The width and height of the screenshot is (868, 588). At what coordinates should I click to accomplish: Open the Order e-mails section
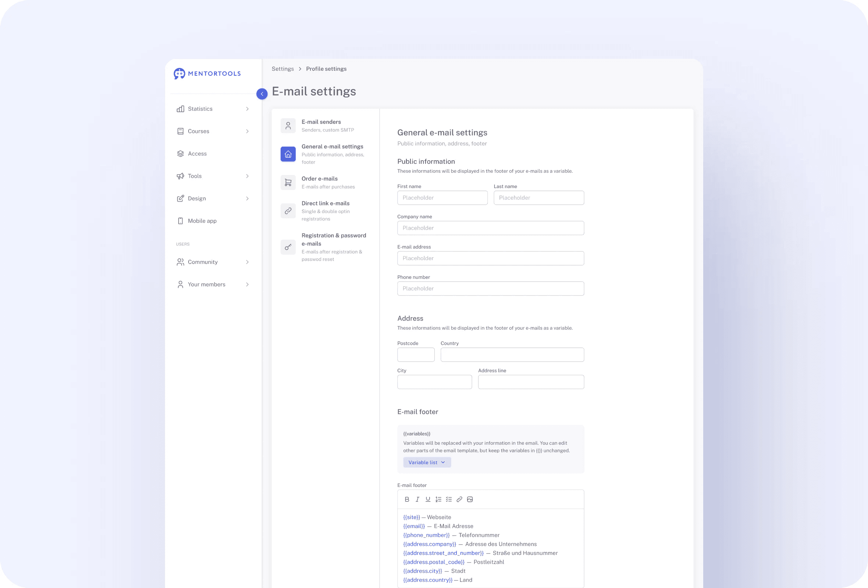click(x=325, y=182)
